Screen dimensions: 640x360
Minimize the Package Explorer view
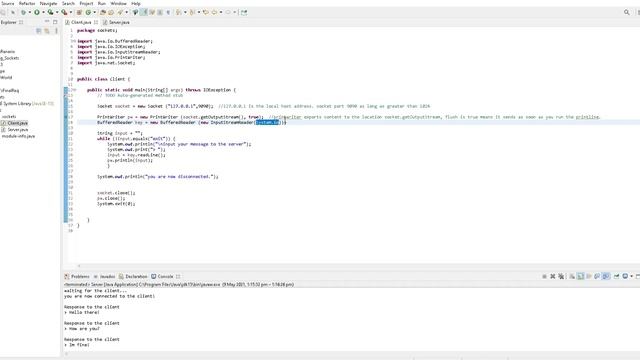(47, 22)
